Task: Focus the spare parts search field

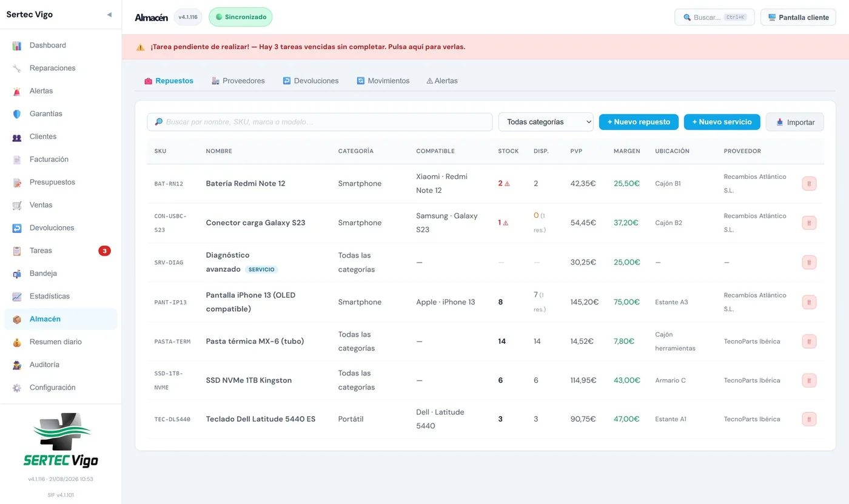Action: point(320,122)
